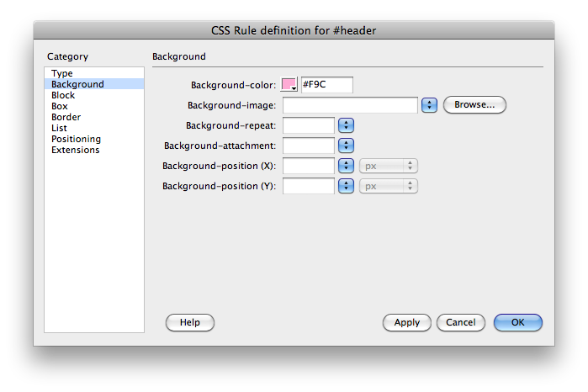
Task: Confirm the dialog with OK
Action: click(517, 322)
